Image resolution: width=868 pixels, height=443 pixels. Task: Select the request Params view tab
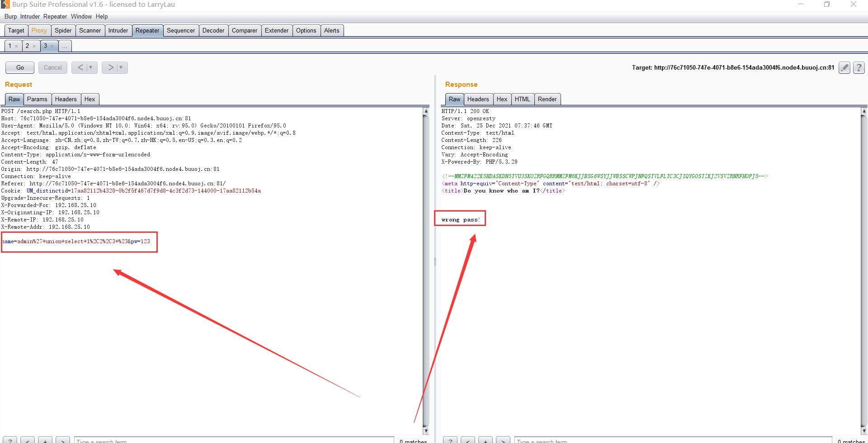pyautogui.click(x=37, y=99)
